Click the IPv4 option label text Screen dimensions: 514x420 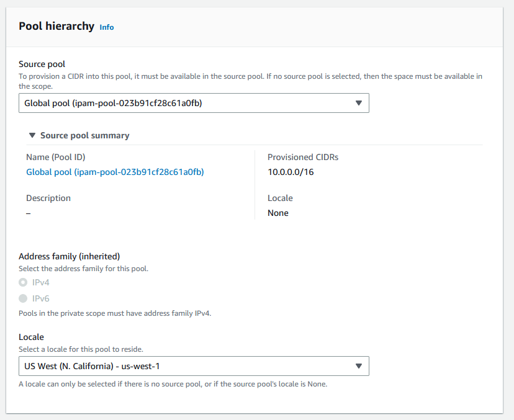coord(40,282)
